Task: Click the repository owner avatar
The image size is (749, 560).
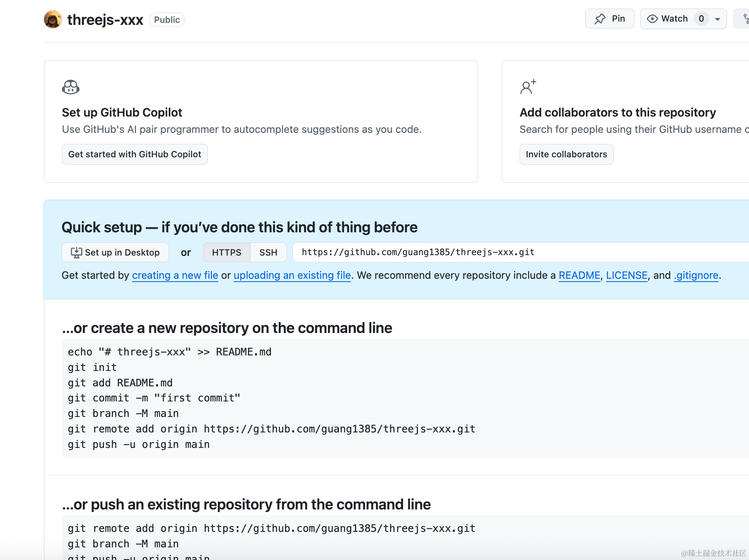Action: coord(53,19)
